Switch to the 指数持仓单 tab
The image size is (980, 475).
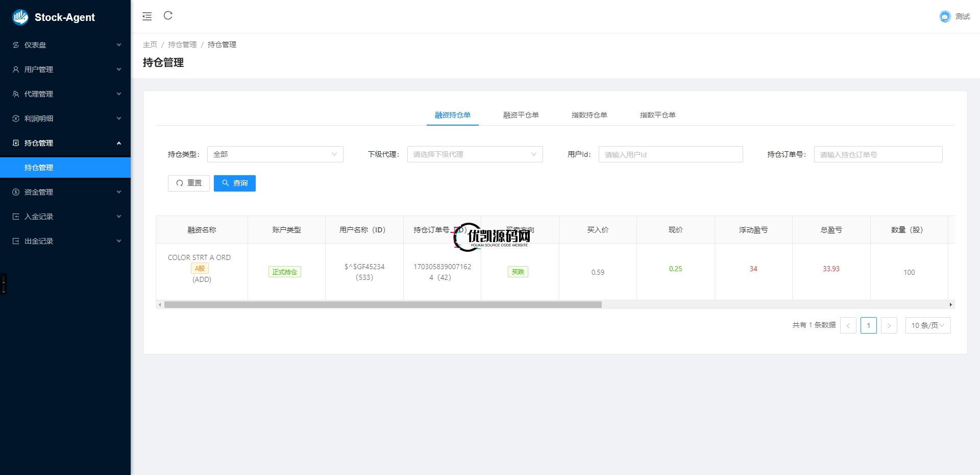coord(590,115)
